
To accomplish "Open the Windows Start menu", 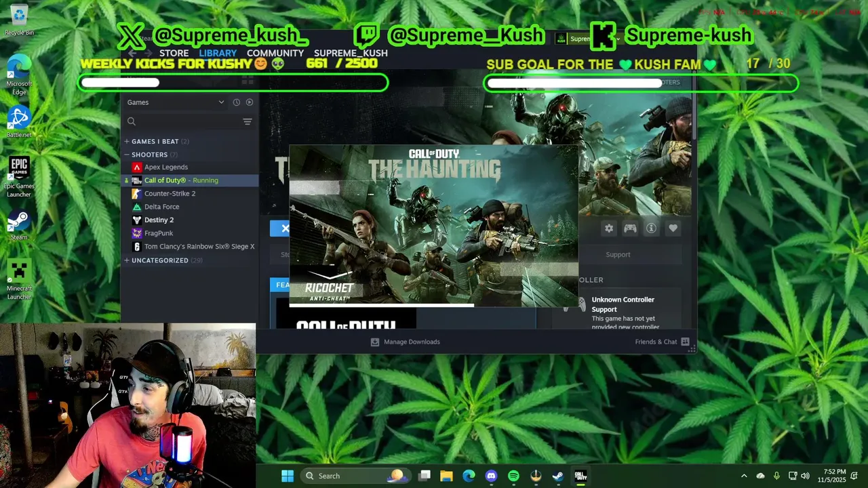I will pyautogui.click(x=288, y=476).
